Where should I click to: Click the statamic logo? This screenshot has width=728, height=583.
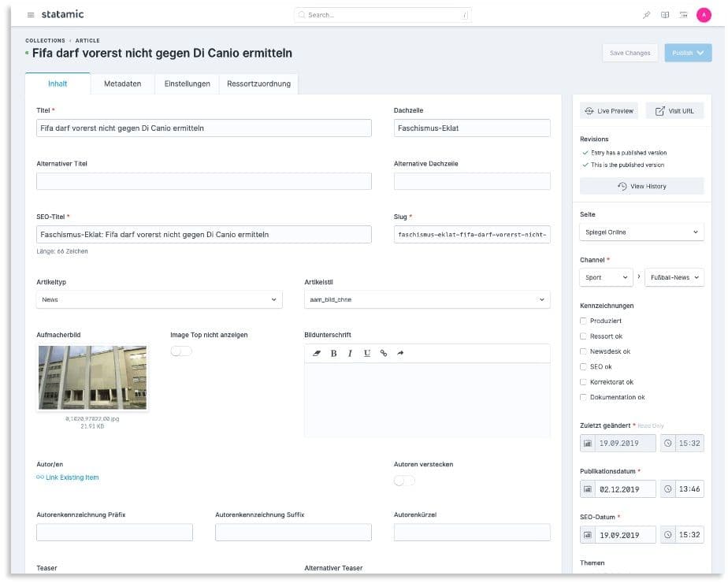tap(63, 14)
